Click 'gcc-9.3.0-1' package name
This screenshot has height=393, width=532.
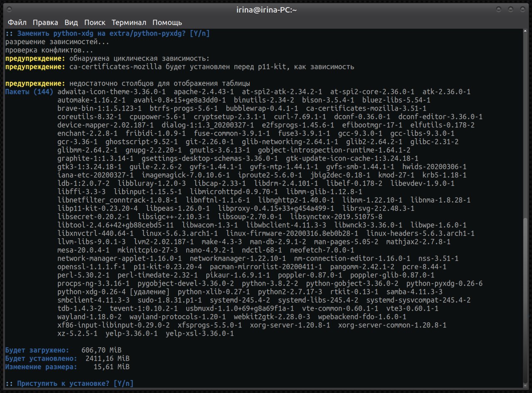click(360, 133)
